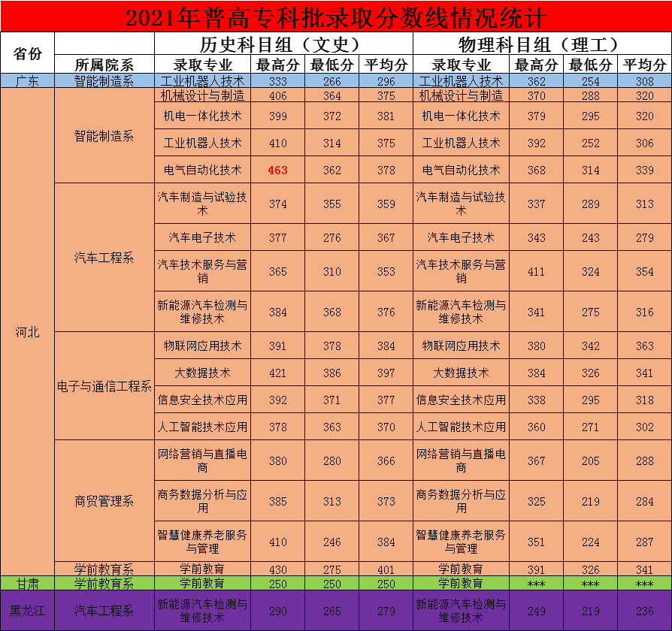Click the 甘肃 row's 250 average score
Screen dimensions: 672x631
click(x=386, y=583)
